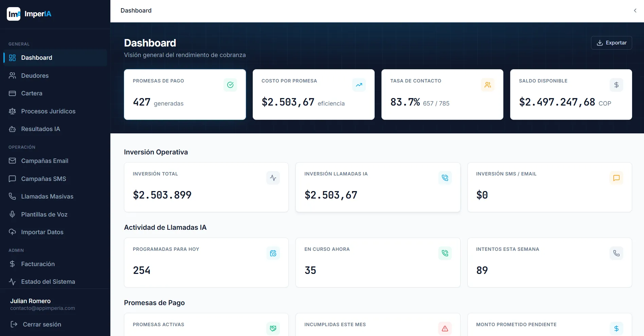
Task: Click the Deudores people icon
Action: coord(12,76)
